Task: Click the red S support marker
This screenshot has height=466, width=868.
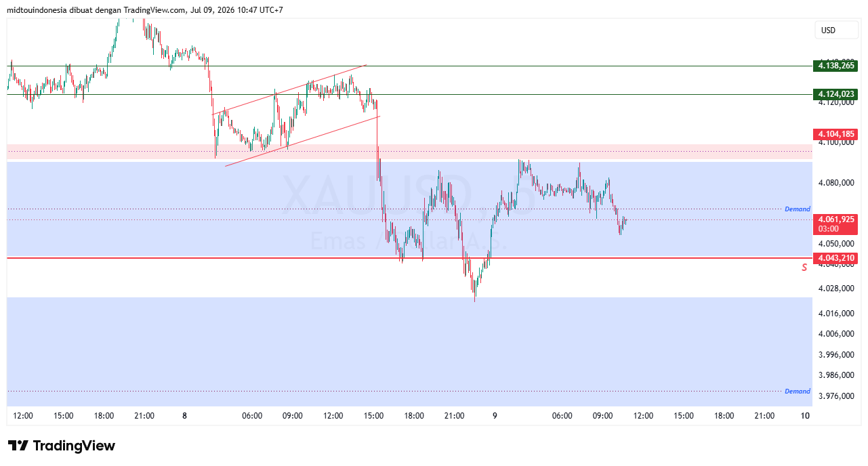Action: tap(804, 268)
